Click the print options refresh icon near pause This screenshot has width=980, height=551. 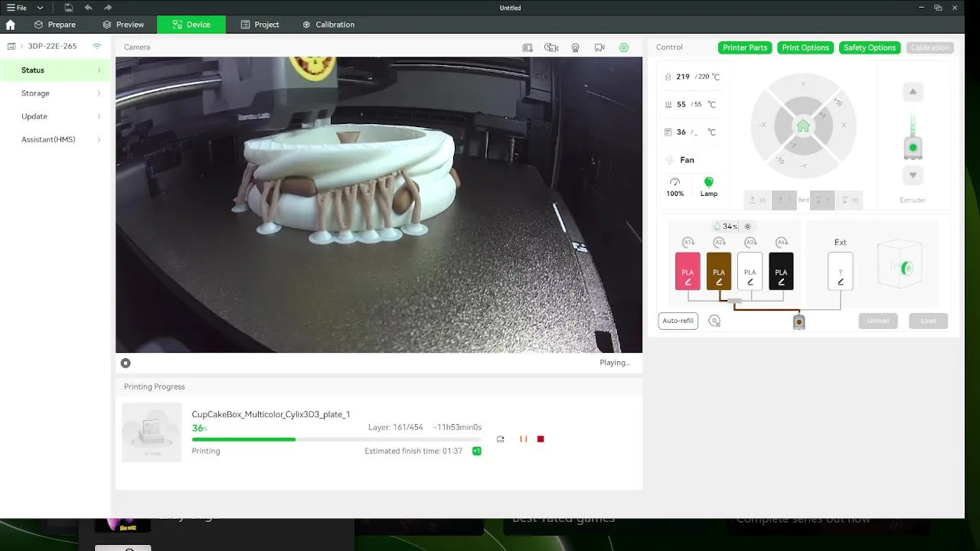[500, 439]
